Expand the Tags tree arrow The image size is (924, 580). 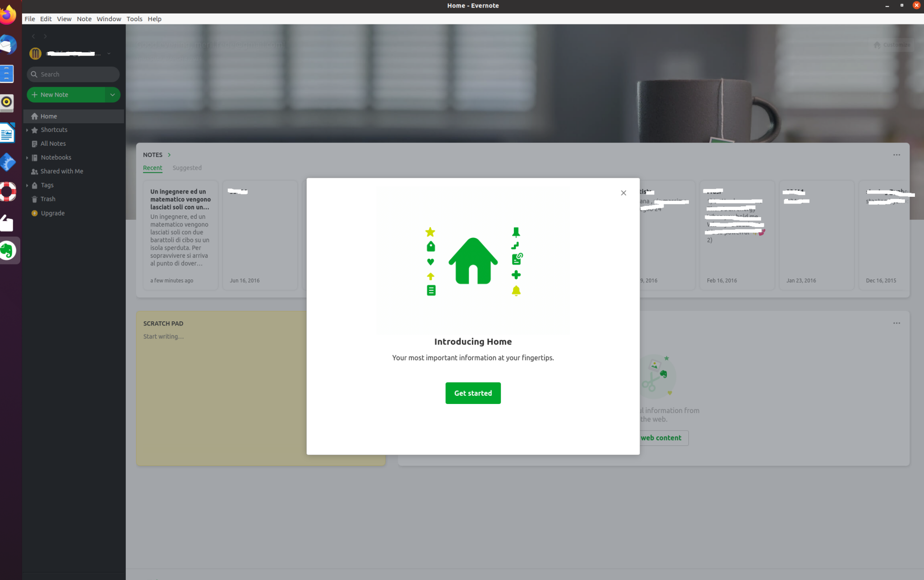click(27, 185)
